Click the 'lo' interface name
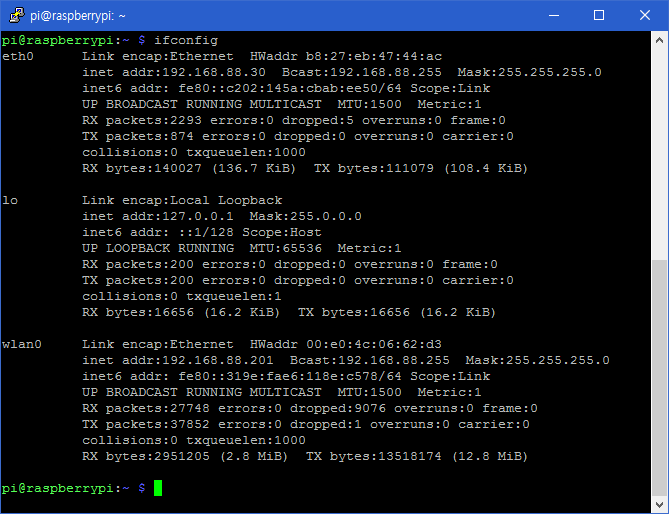Image resolution: width=669 pixels, height=514 pixels. click(x=10, y=200)
